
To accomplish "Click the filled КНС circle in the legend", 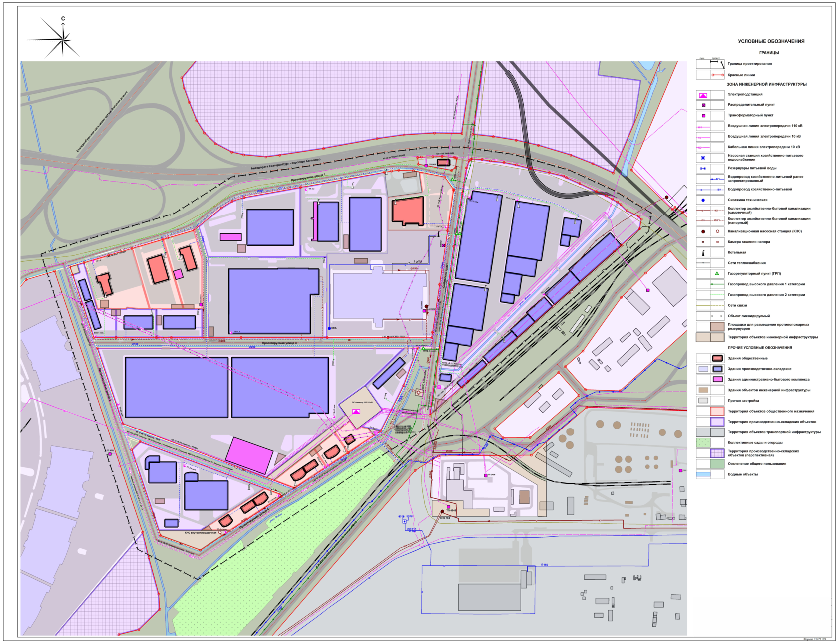I will [703, 232].
